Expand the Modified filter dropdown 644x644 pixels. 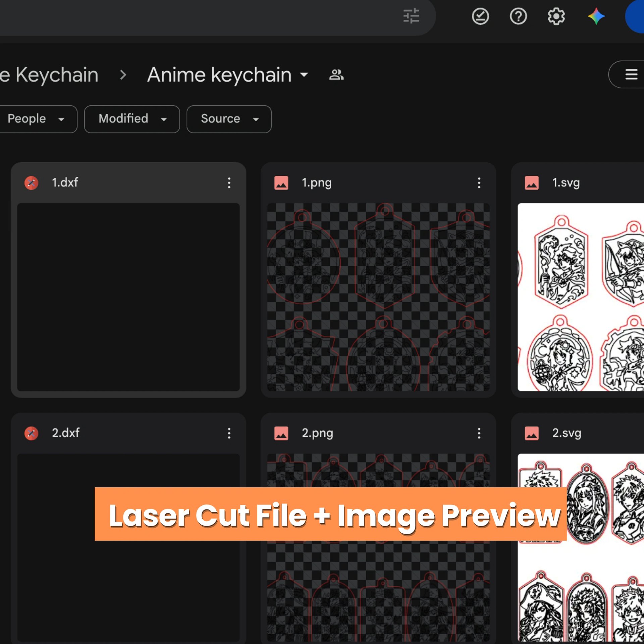[132, 119]
